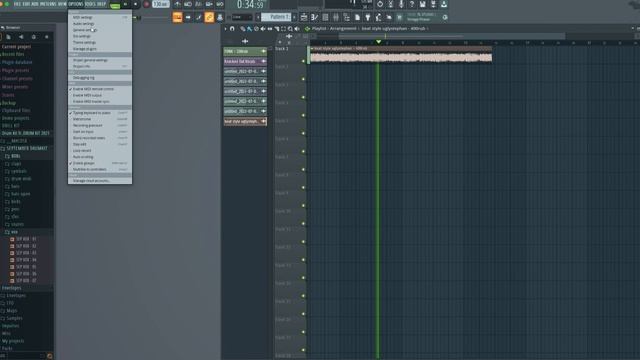Open the Pattern 1 selector
640x360 pixels.
click(x=276, y=17)
